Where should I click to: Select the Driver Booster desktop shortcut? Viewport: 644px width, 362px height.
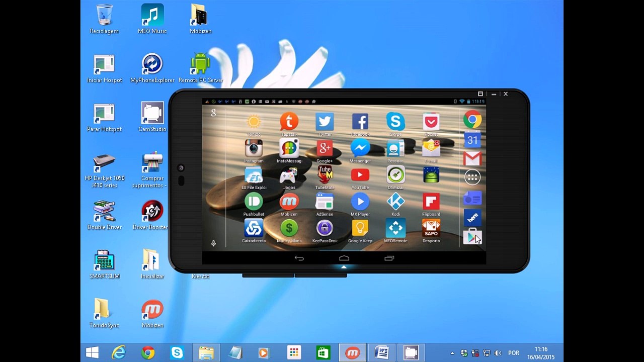coord(152,215)
